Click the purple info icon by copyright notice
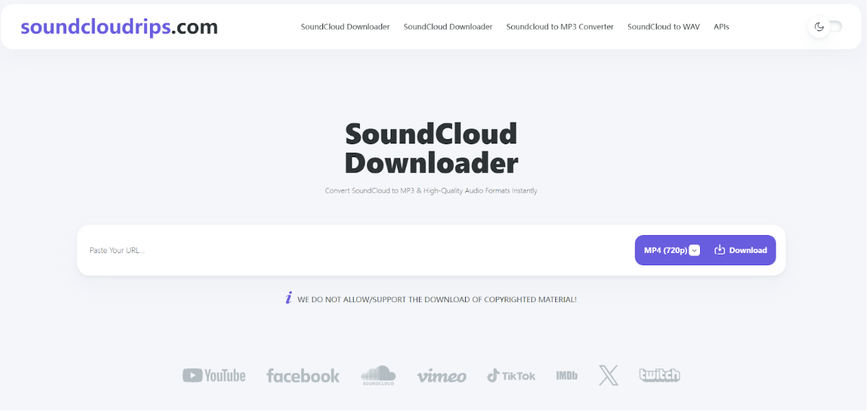Screen dimensions: 868x411 tap(289, 299)
